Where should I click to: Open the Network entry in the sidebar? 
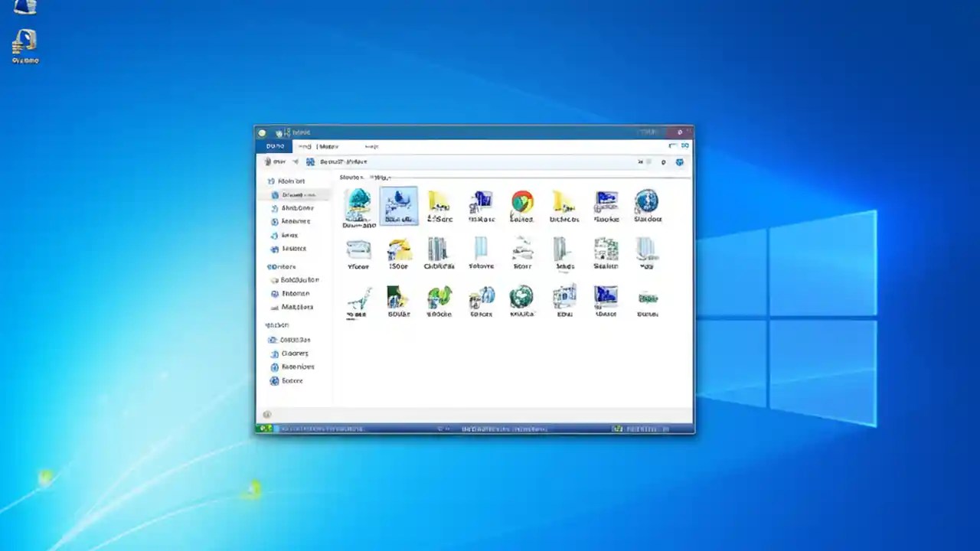coord(295,380)
